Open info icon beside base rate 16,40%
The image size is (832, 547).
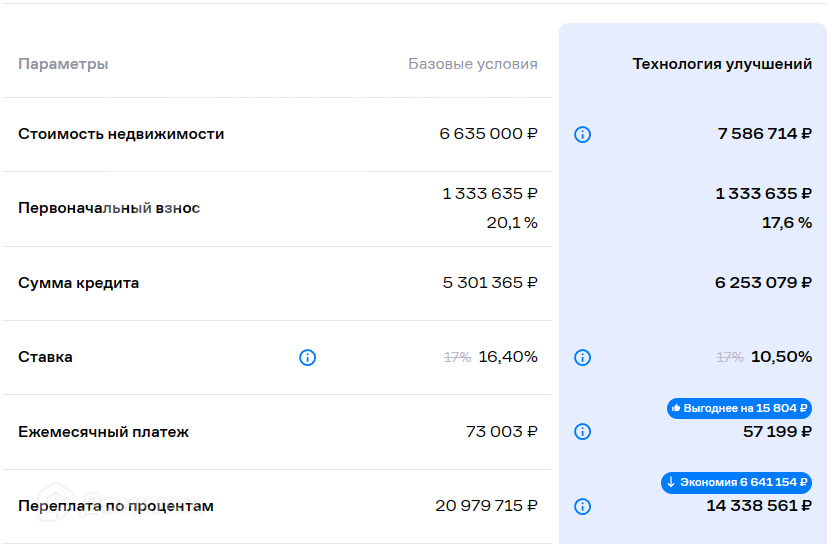point(307,357)
